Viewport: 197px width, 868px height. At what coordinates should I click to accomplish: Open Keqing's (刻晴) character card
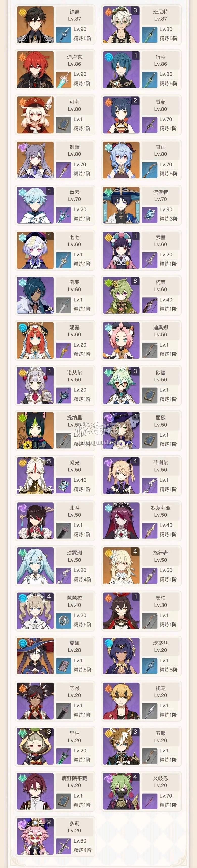(x=55, y=160)
